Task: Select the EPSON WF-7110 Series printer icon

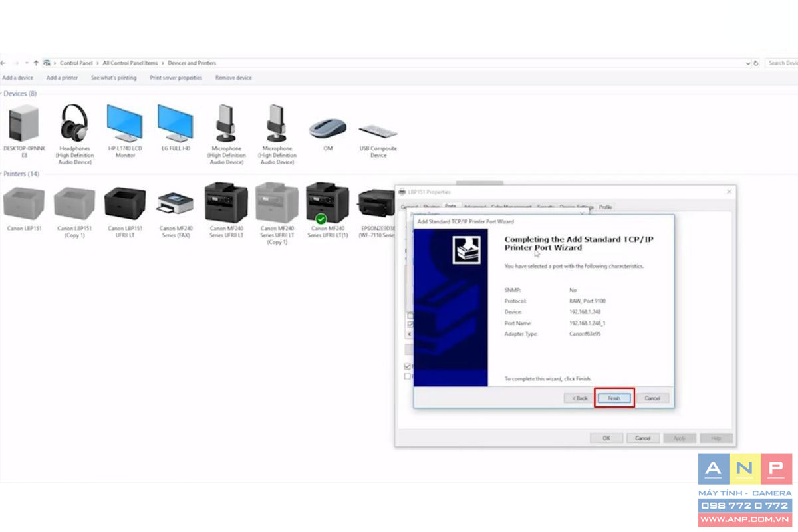Action: [x=376, y=203]
